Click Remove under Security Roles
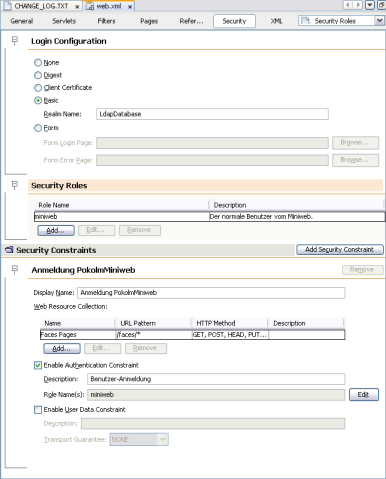The height and width of the screenshot is (479, 386). pos(140,230)
